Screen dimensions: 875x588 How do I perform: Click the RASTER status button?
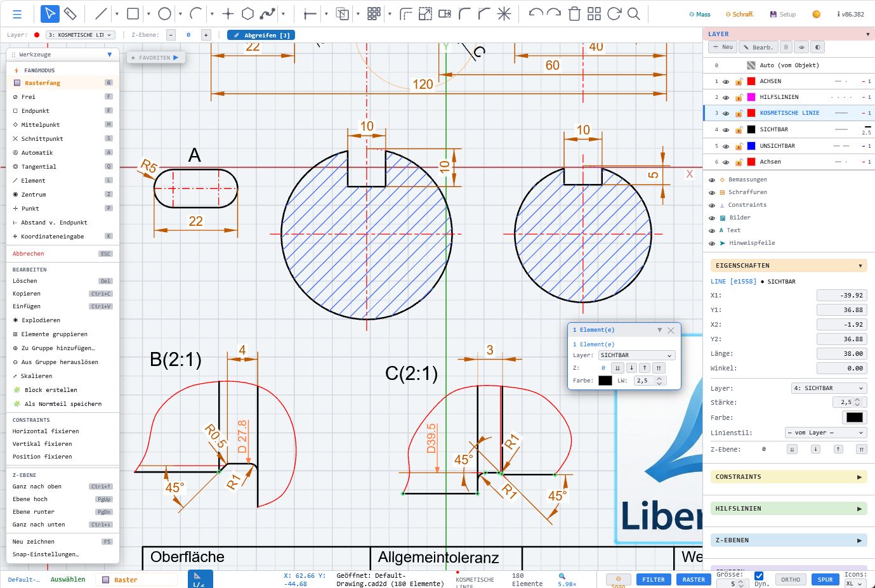pyautogui.click(x=694, y=580)
